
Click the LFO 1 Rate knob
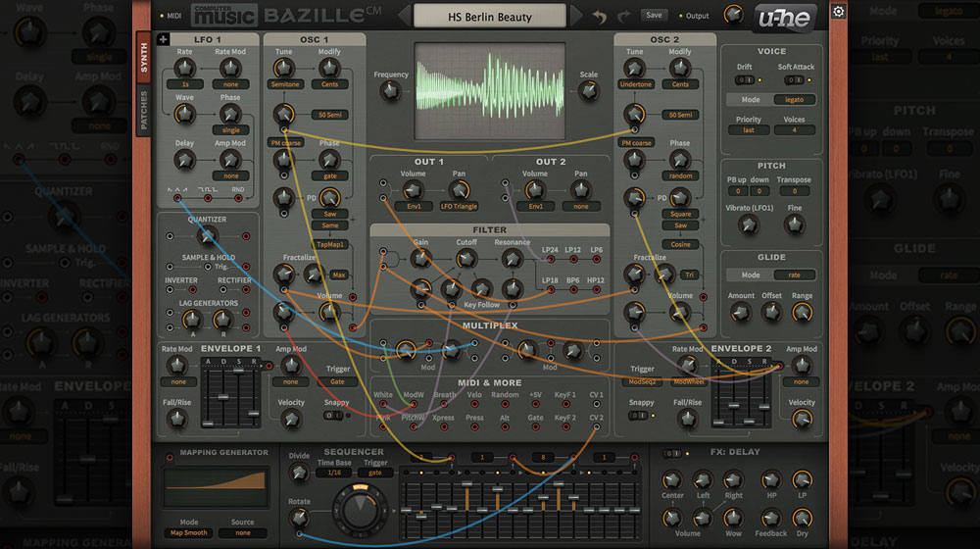click(184, 69)
